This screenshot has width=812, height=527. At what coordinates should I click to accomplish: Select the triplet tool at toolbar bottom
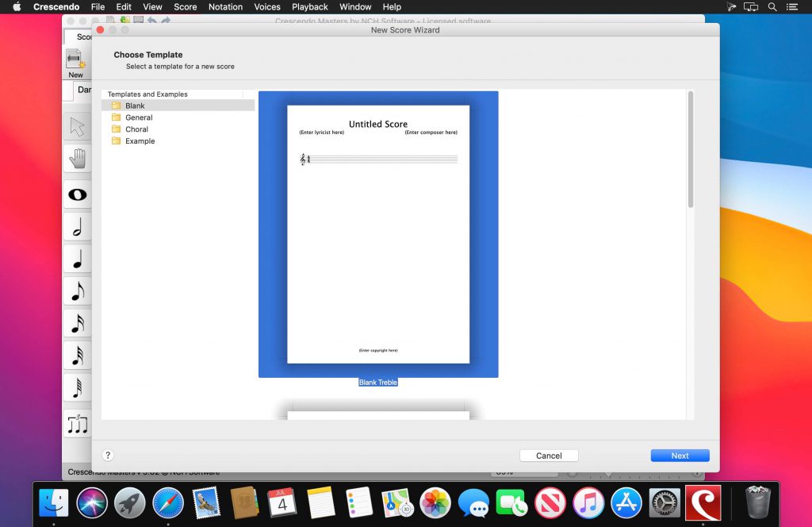click(x=77, y=423)
